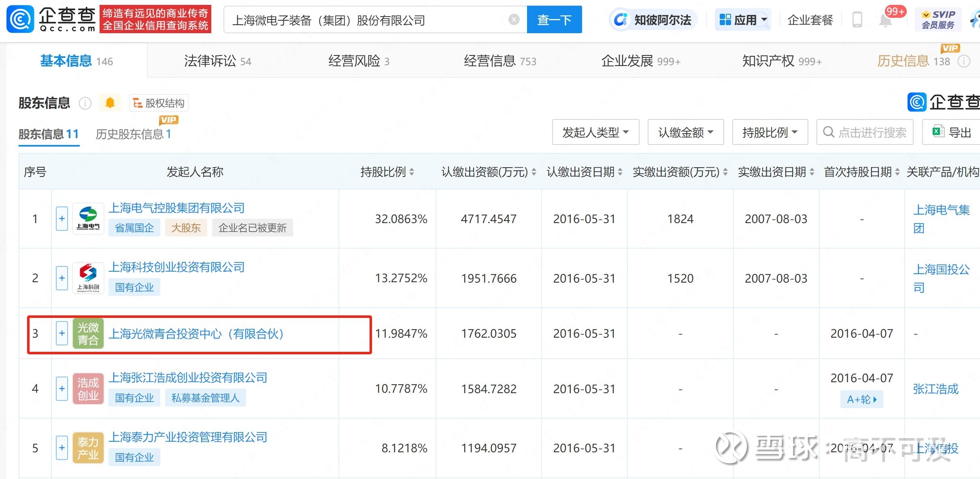This screenshot has height=479, width=980.
Task: Sort by 持股比例 column arrows
Action: tap(412, 172)
